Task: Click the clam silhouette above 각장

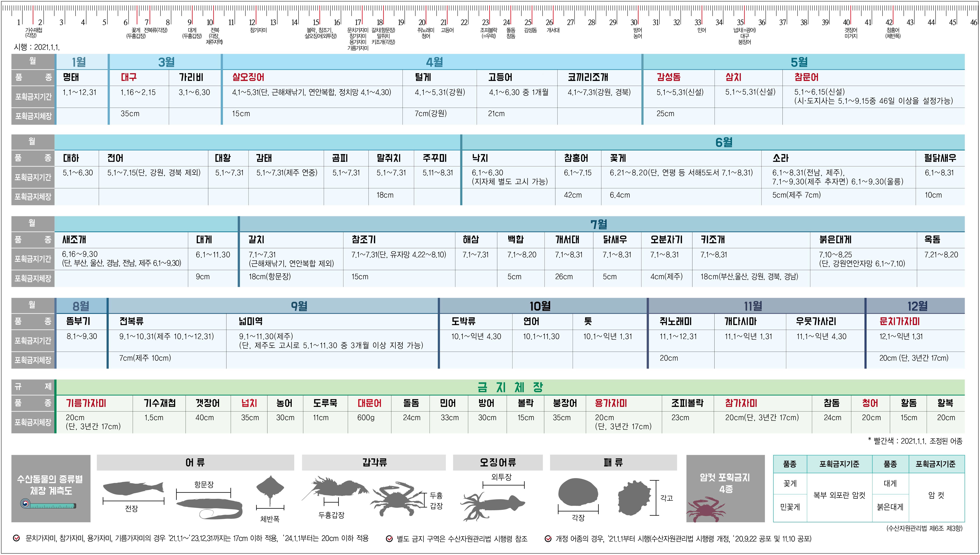Action: click(578, 492)
